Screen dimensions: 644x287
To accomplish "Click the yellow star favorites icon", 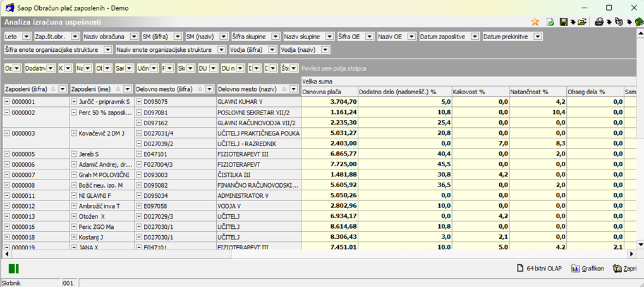I will point(535,22).
